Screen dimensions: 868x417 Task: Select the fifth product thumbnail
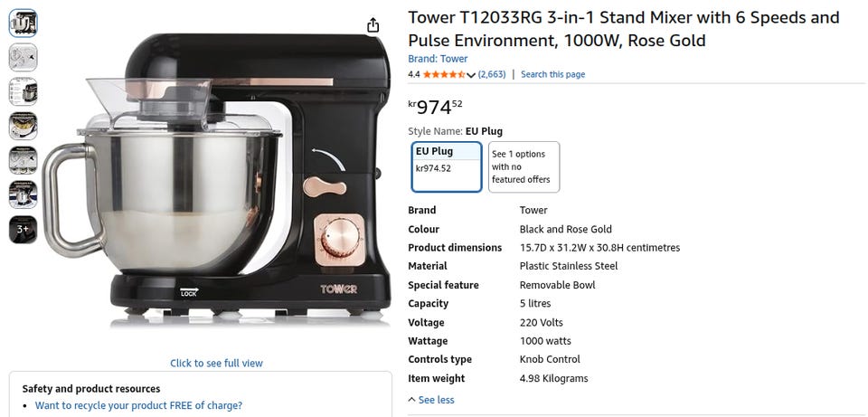tap(23, 160)
